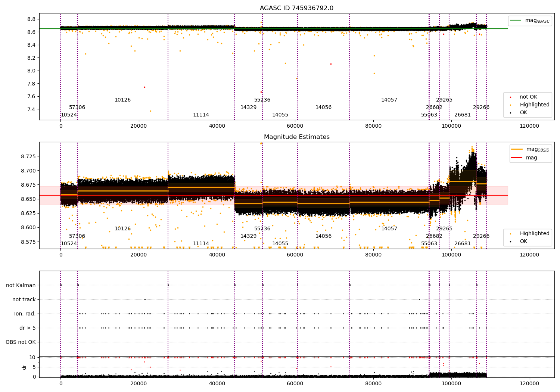Click obsid label 10524 in Magnitude Estimates plot

(69, 244)
